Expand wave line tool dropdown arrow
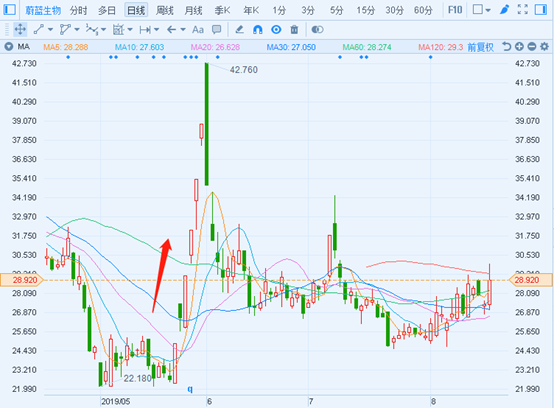Image resolution: width=554 pixels, height=408 pixels. [103, 30]
